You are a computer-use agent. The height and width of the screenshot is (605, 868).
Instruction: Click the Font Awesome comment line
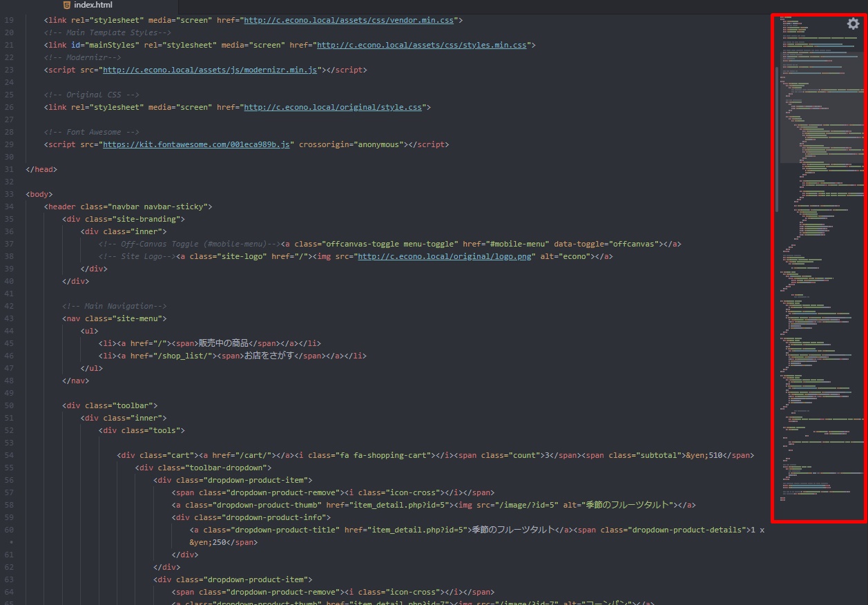92,132
